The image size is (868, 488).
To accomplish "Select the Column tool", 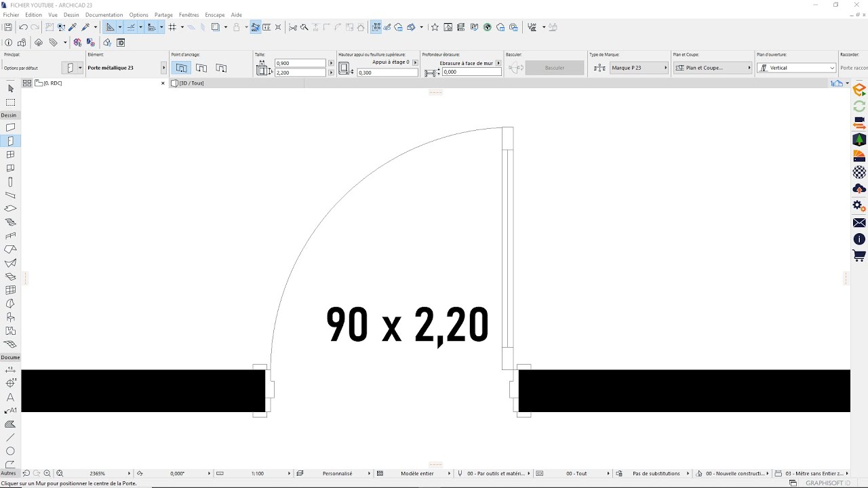I will click(x=10, y=182).
